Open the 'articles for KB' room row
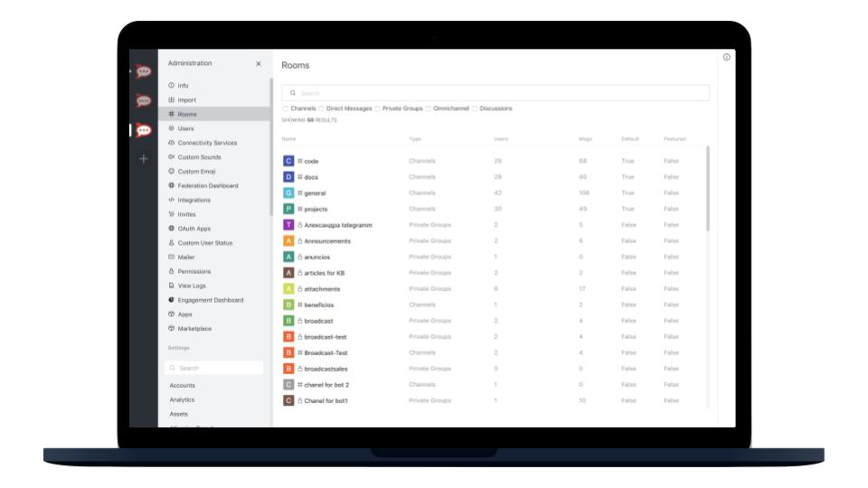The image size is (868, 488). click(x=493, y=273)
